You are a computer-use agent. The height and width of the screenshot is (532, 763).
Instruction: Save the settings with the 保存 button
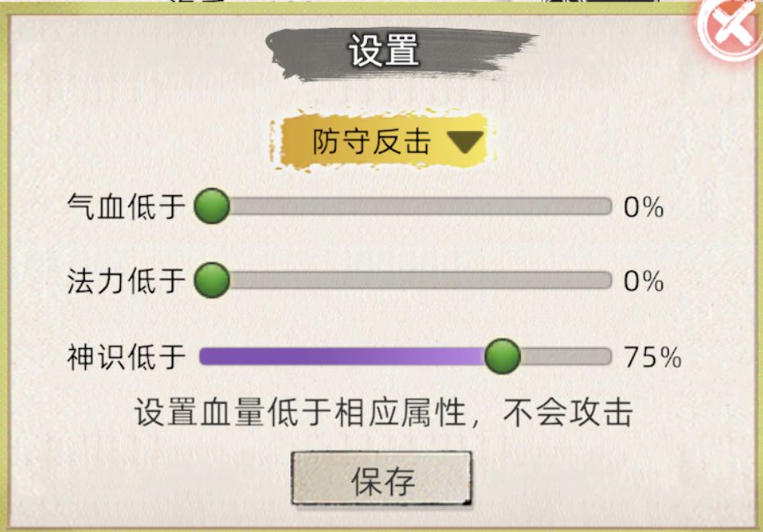click(x=382, y=479)
